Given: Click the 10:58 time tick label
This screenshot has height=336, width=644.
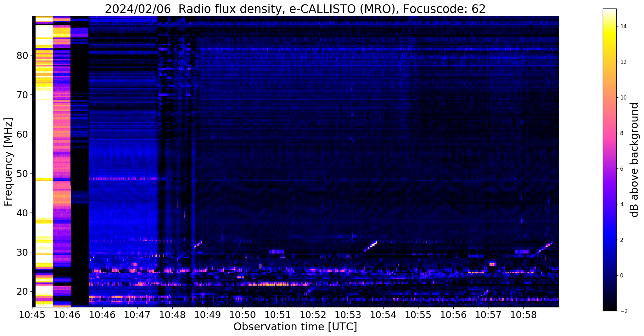Looking at the screenshot, I should 524,315.
